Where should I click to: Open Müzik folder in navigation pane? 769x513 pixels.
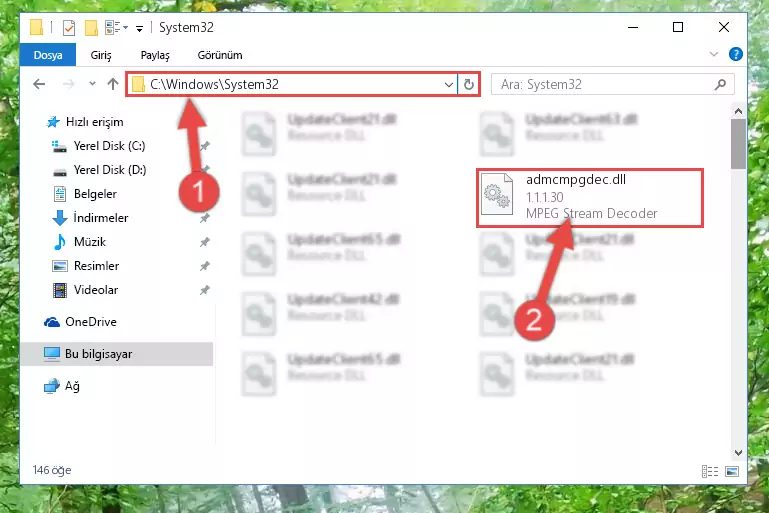(90, 242)
